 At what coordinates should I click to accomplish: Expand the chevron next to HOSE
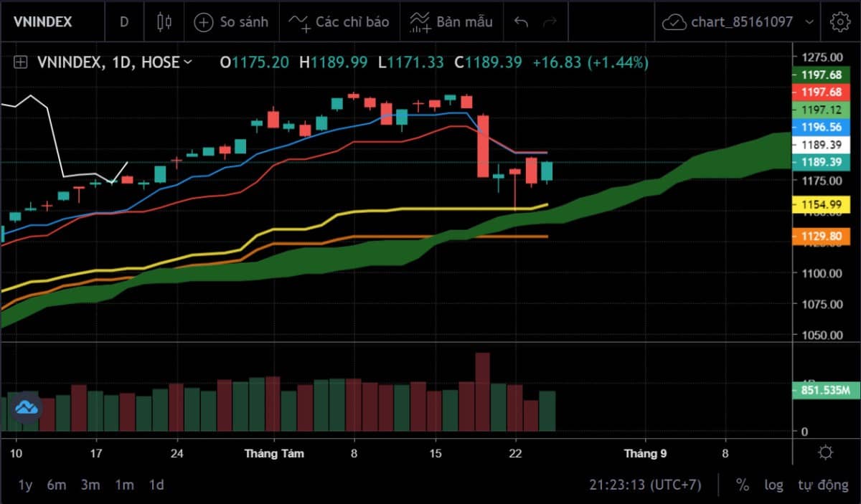pyautogui.click(x=188, y=62)
